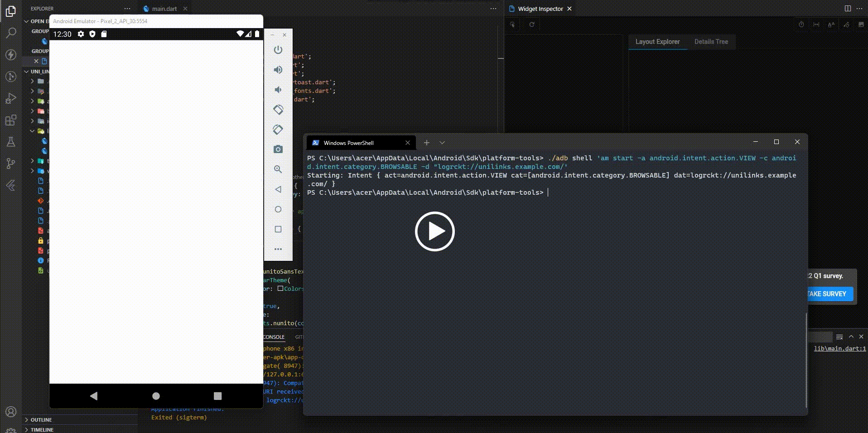Collapse the UNI_LINKS folder in Explorer
Screen dimensions: 868x433
(x=26, y=71)
